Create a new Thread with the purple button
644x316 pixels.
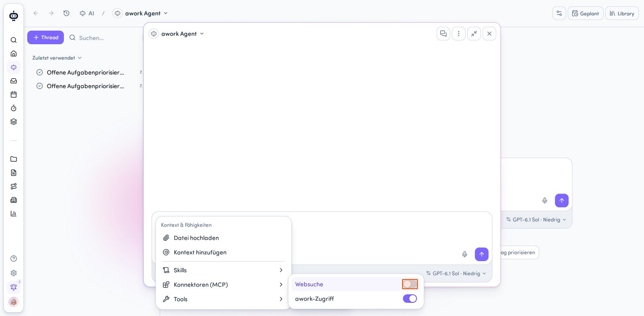(x=46, y=37)
